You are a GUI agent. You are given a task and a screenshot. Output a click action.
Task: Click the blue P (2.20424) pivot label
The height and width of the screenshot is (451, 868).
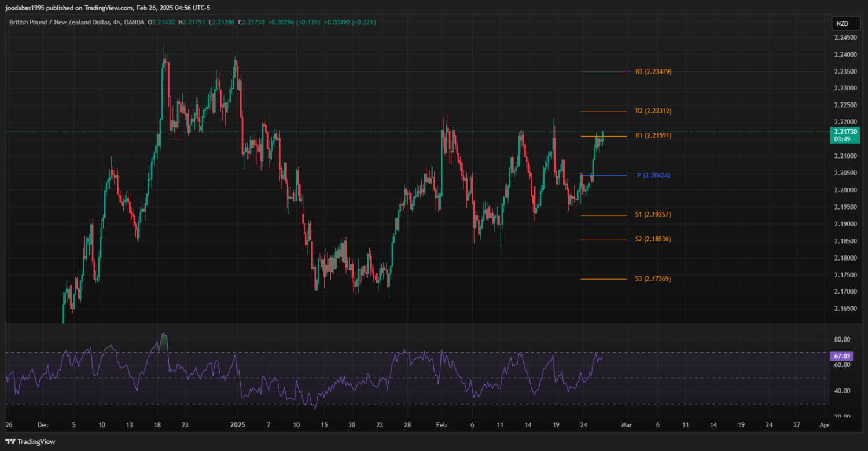point(653,175)
